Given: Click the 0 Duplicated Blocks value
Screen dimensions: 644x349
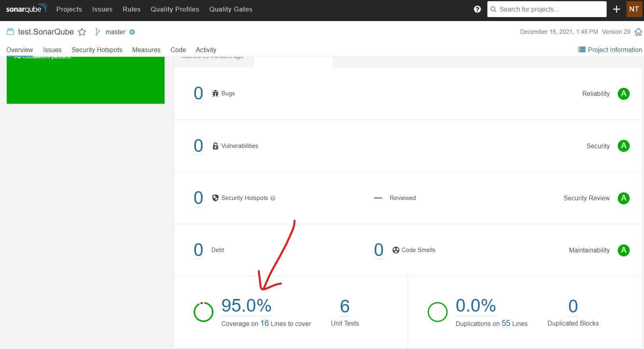Looking at the screenshot, I should 573,306.
